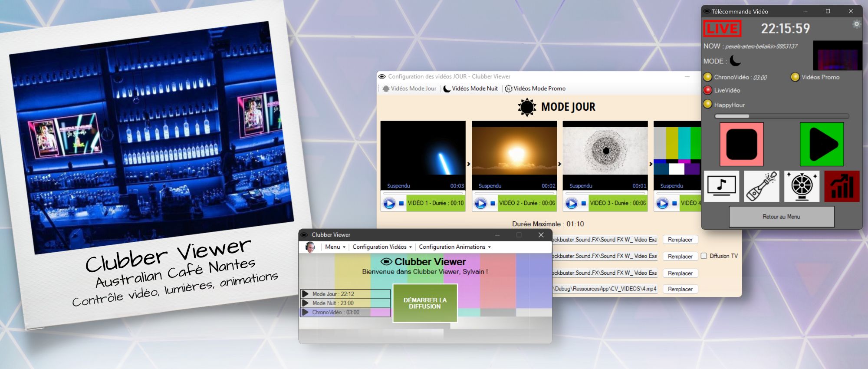This screenshot has height=369, width=868.
Task: Minimize the Configuration des vidéos JOUR window
Action: coord(687,76)
